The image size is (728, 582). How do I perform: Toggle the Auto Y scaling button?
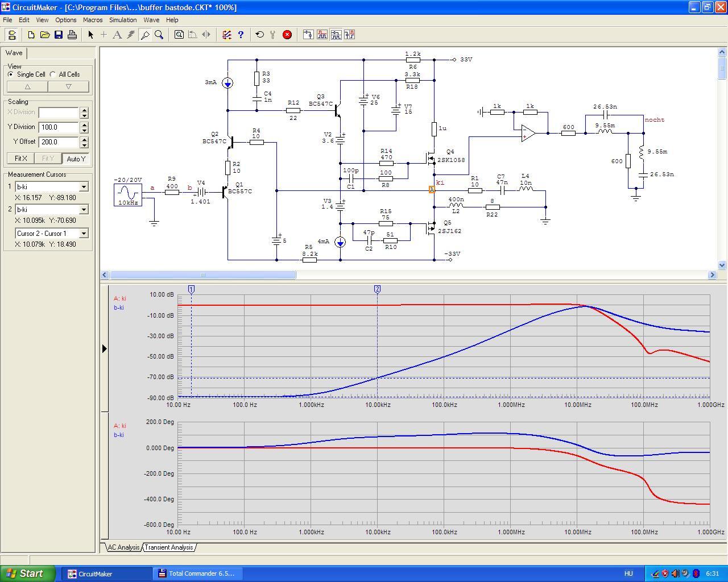click(76, 159)
